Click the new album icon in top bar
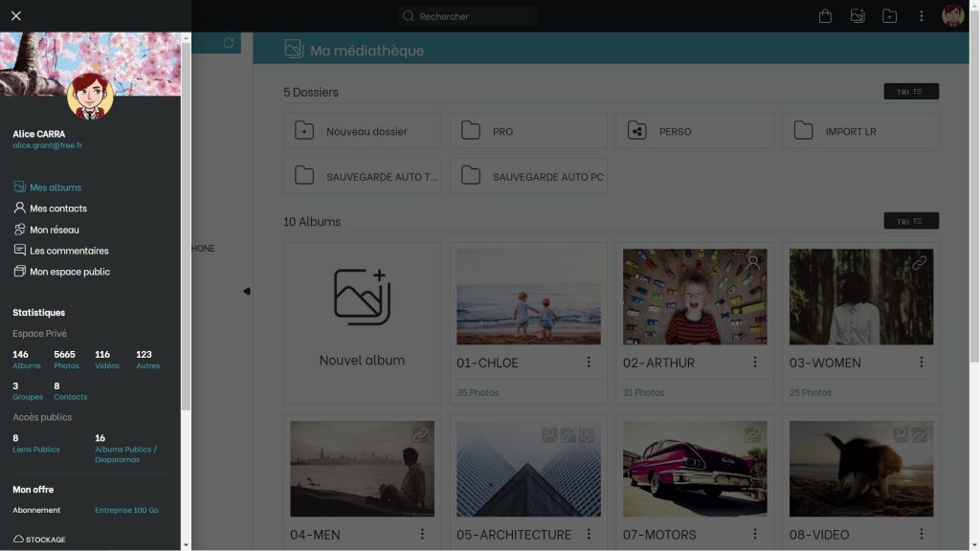 (x=857, y=16)
